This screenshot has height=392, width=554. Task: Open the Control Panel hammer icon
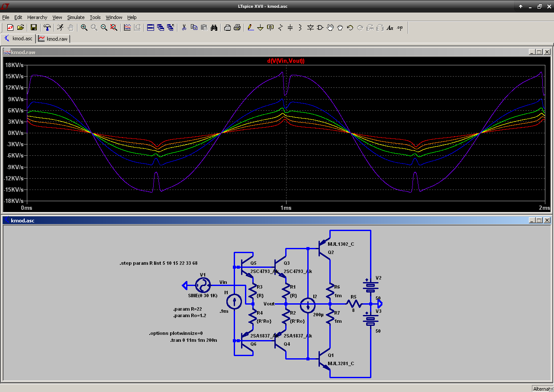click(x=47, y=28)
